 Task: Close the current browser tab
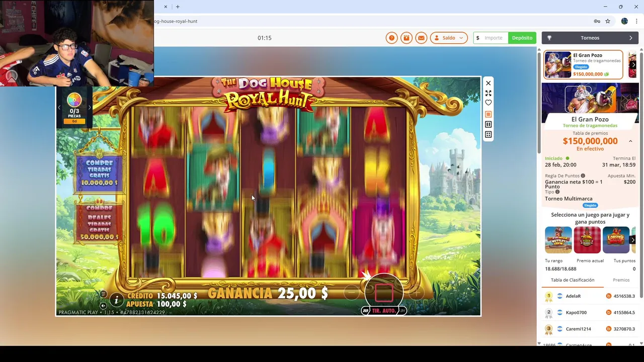pyautogui.click(x=166, y=7)
